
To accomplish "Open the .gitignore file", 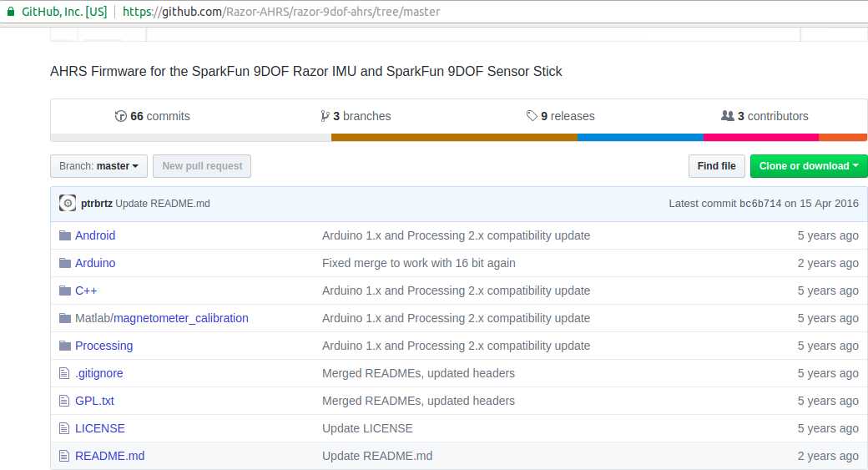I will pyautogui.click(x=99, y=373).
